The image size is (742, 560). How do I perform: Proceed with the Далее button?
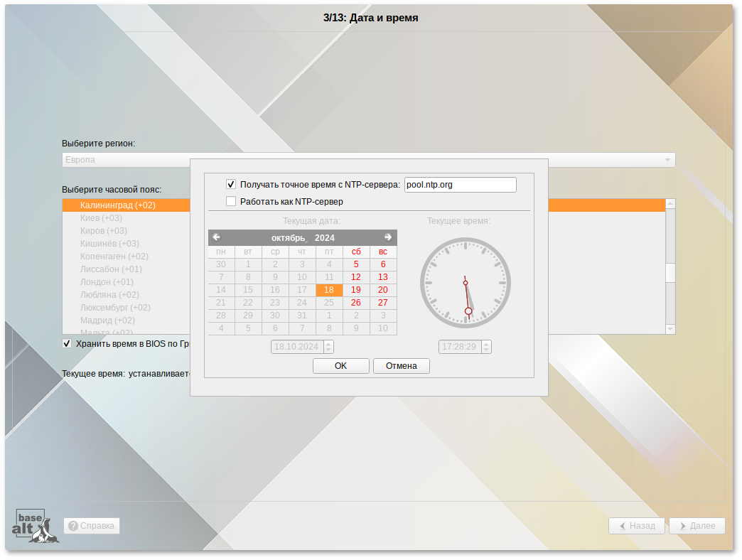(697, 526)
